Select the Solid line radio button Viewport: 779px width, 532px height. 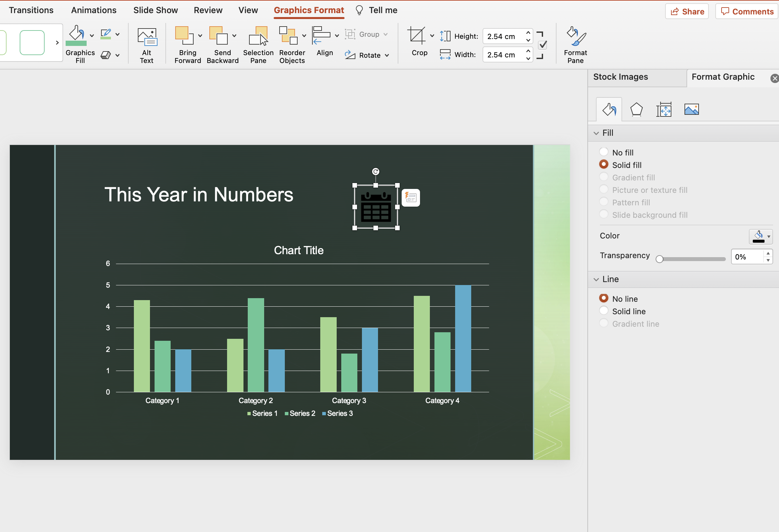[x=604, y=311]
